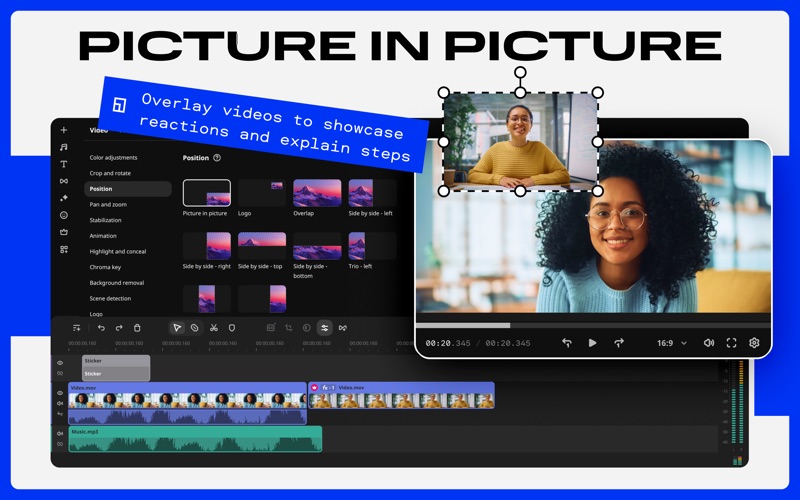The image size is (800, 500).
Task: Choose Side by side - bottom preset
Action: (x=317, y=246)
